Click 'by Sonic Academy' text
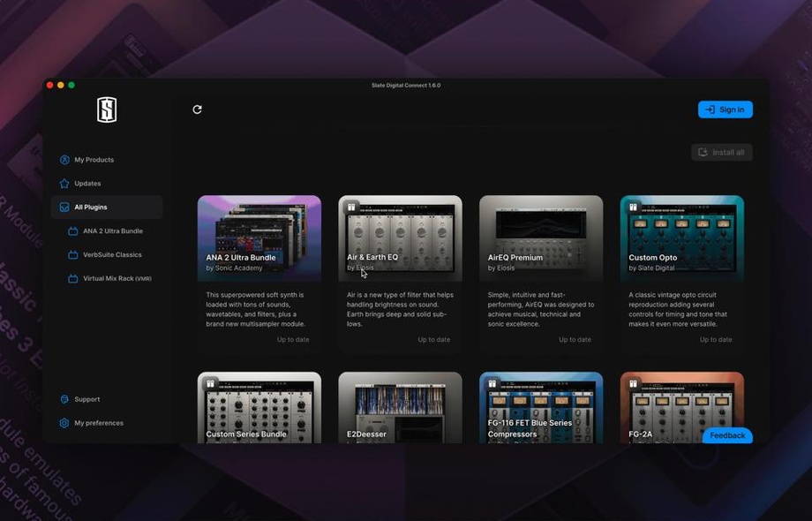 (234, 268)
